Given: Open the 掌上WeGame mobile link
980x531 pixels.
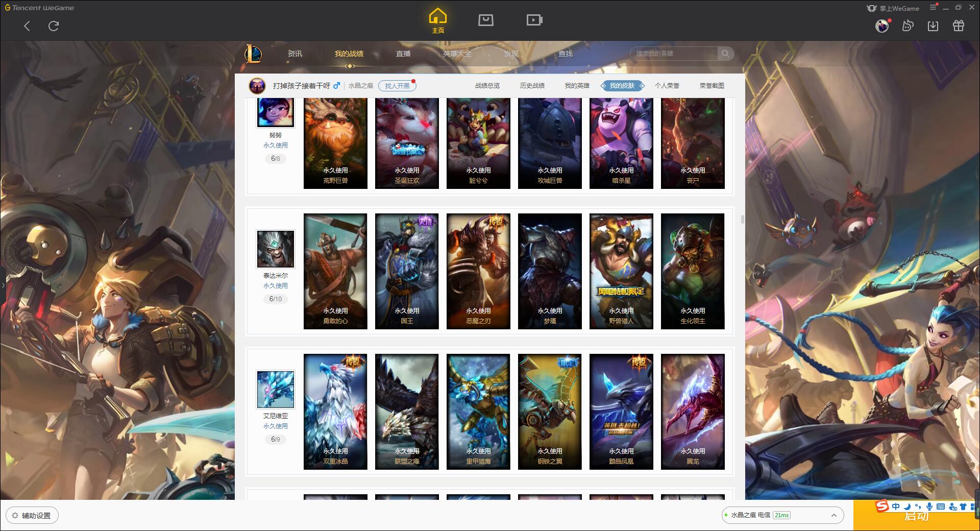Looking at the screenshot, I should [x=893, y=8].
